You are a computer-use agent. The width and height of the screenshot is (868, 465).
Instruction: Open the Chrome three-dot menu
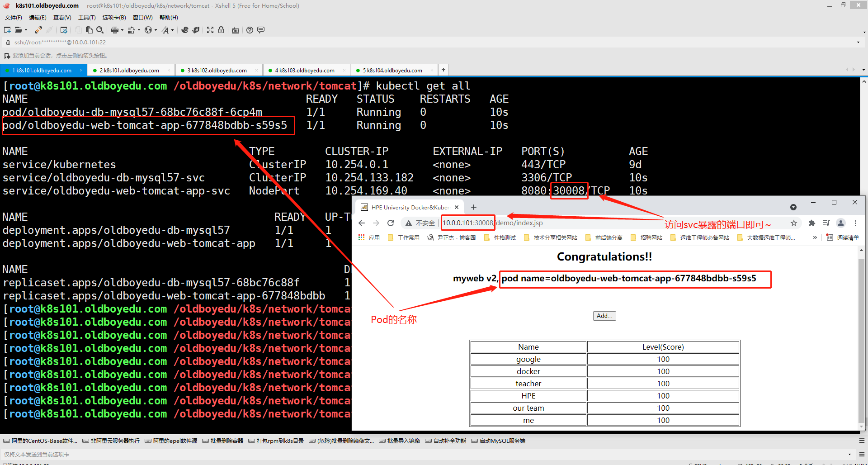(x=855, y=223)
